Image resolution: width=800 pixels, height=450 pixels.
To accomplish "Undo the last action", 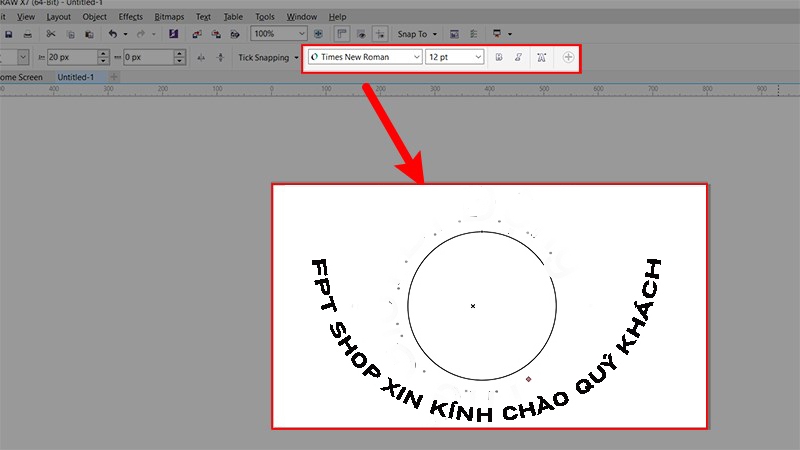I will (113, 34).
